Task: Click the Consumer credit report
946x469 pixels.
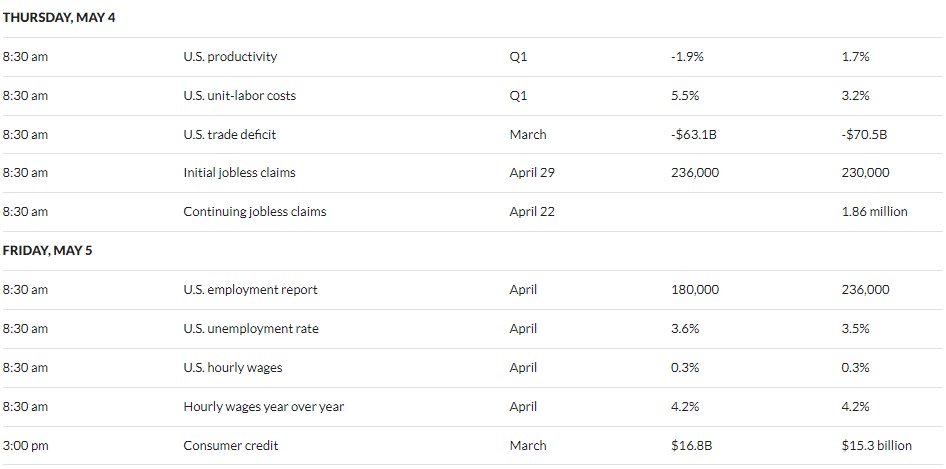Action: 230,446
